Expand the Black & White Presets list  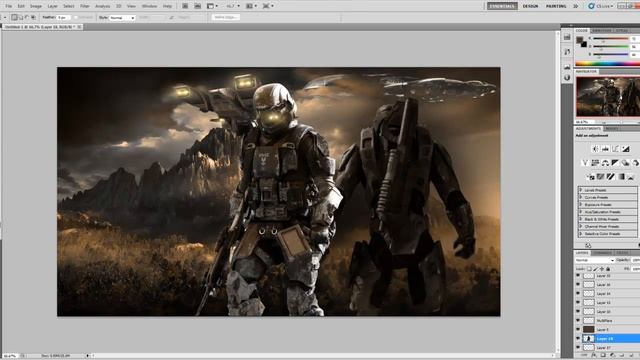coord(581,219)
